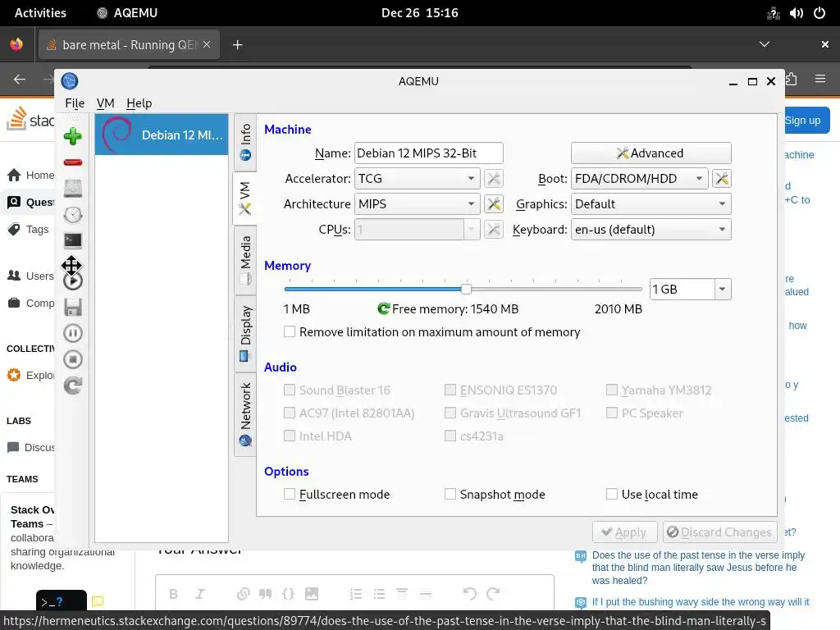
Task: Open Firefox extensions puzzle icon
Action: tap(792, 80)
